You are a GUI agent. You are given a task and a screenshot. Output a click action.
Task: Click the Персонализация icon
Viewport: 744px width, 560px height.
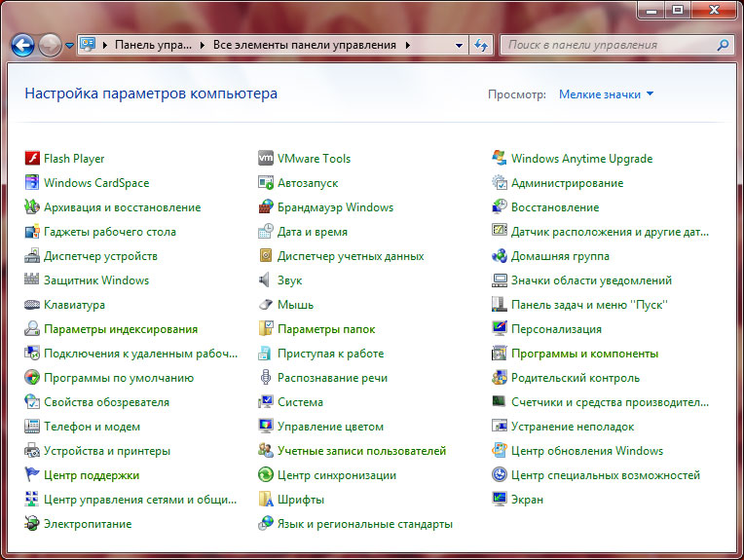pyautogui.click(x=500, y=328)
